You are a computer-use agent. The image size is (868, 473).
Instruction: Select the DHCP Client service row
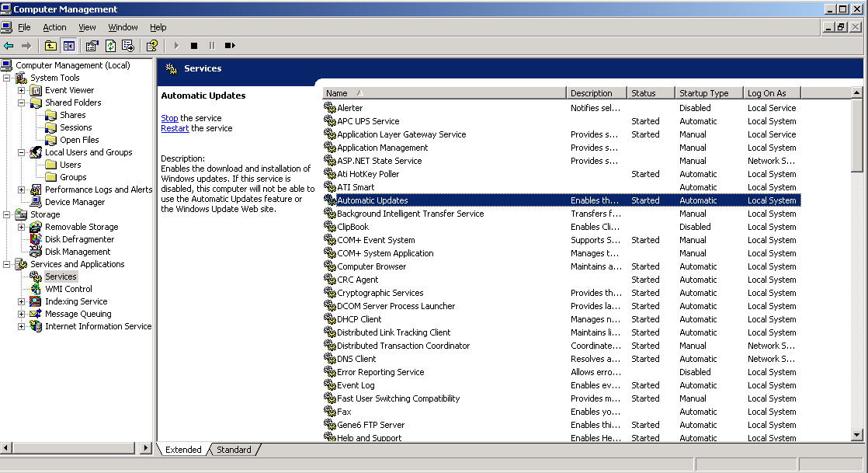(x=359, y=319)
